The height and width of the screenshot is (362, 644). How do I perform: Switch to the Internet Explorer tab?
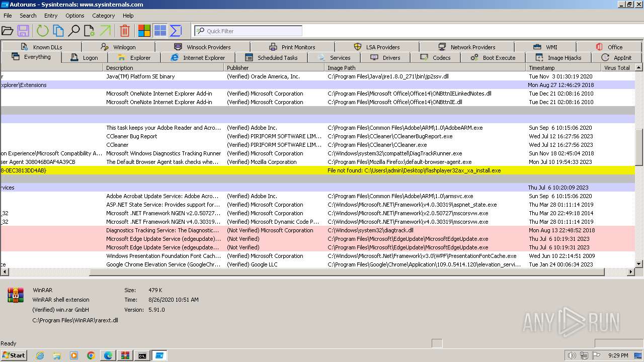point(198,58)
